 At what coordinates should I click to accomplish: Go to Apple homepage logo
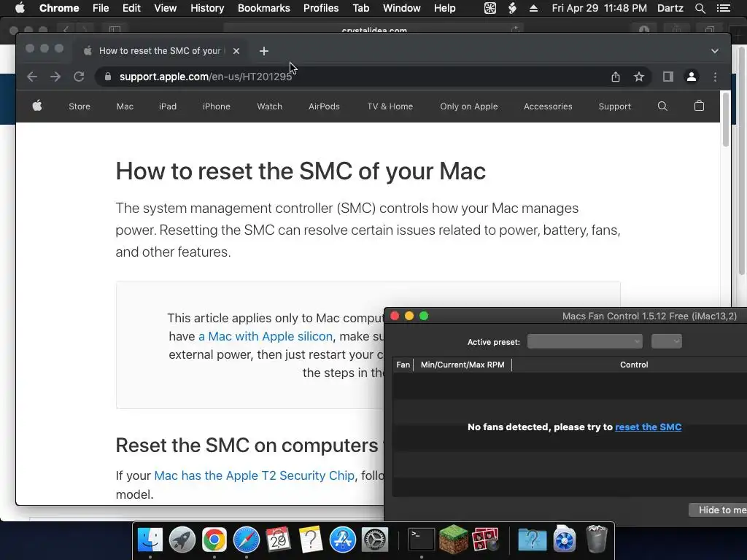(37, 106)
